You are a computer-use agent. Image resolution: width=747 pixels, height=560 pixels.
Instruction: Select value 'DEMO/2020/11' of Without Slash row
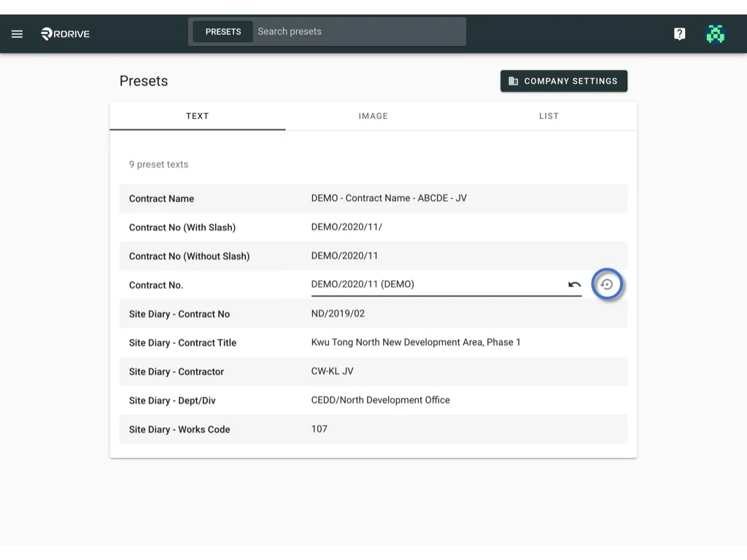344,256
